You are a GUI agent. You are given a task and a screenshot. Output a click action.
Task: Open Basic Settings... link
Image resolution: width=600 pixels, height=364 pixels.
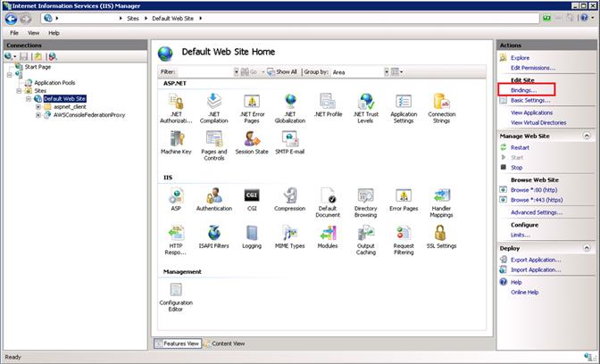pyautogui.click(x=530, y=100)
